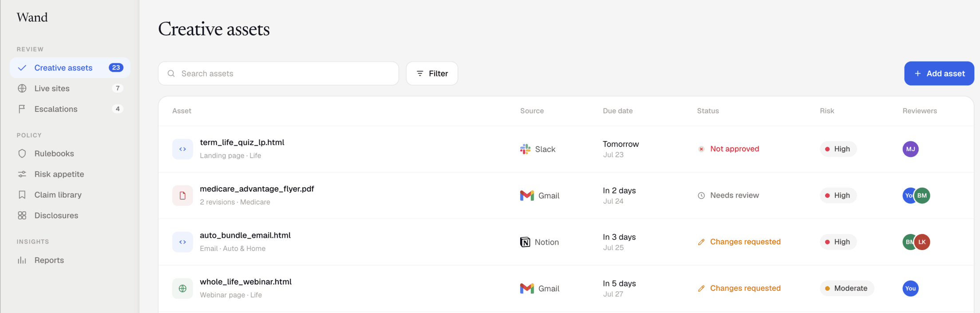
Task: Click the Gmail icon in medicare flyer row
Action: pos(527,196)
